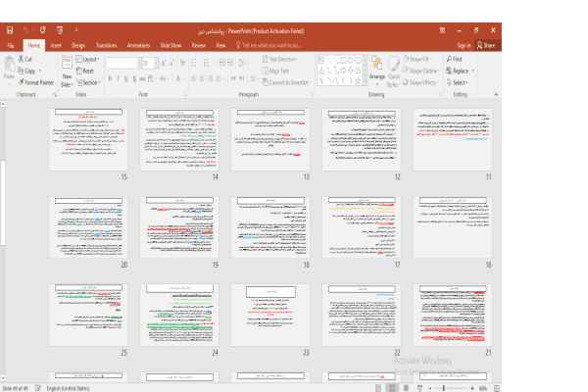
Task: Click Start From Beginning in quick access toolbar
Action: (x=58, y=31)
